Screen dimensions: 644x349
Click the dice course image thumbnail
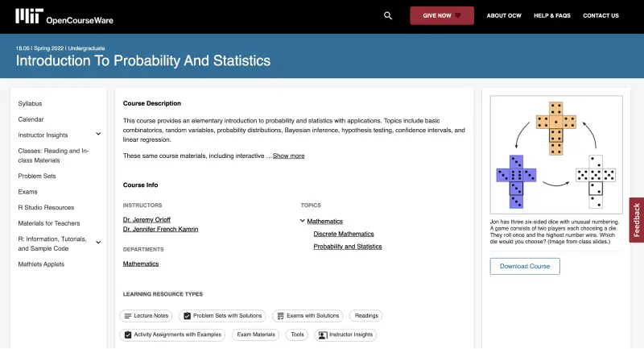[x=556, y=155]
